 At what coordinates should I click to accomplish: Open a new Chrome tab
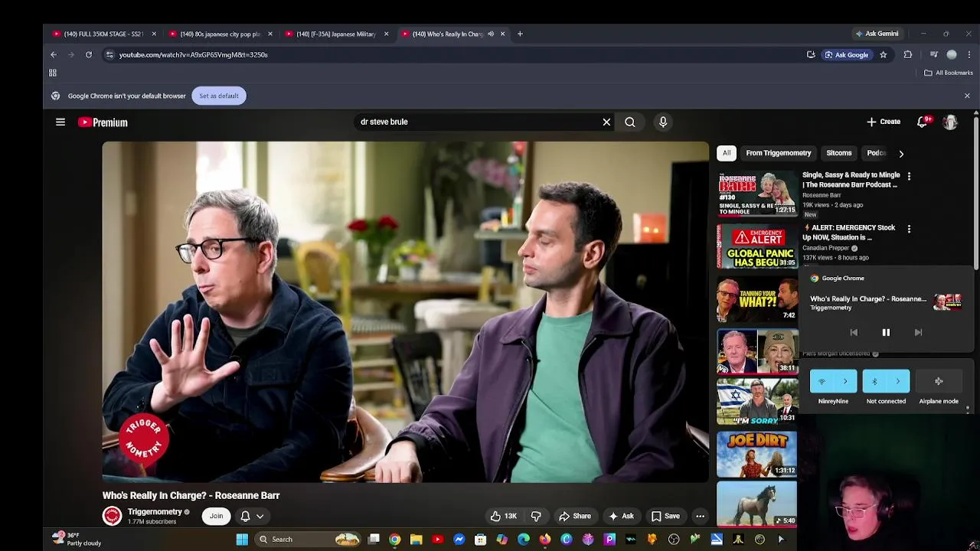pyautogui.click(x=520, y=34)
